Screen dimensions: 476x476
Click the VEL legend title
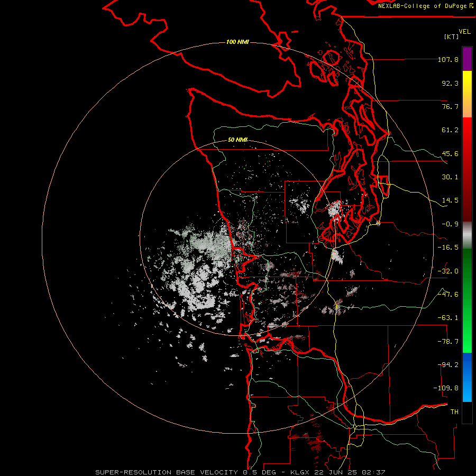click(464, 32)
